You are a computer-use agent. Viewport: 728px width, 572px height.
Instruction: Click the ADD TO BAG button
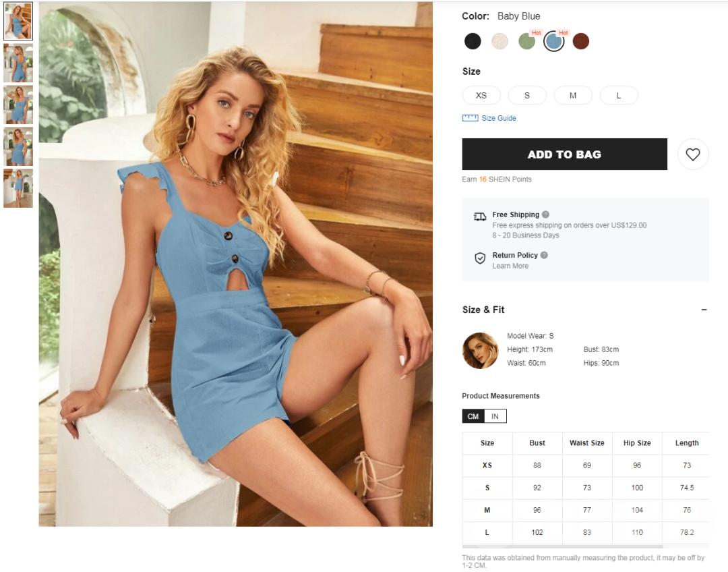pos(565,154)
